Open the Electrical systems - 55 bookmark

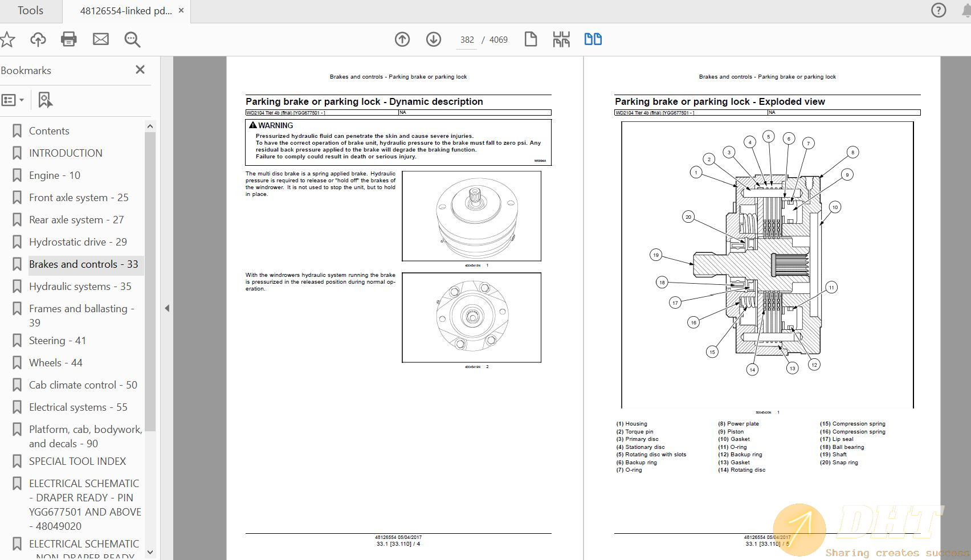coord(78,407)
